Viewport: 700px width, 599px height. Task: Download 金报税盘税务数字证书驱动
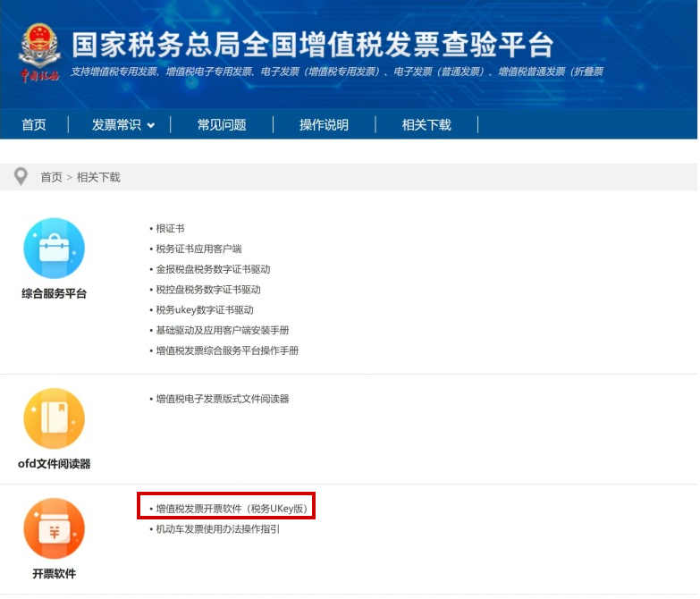[213, 269]
